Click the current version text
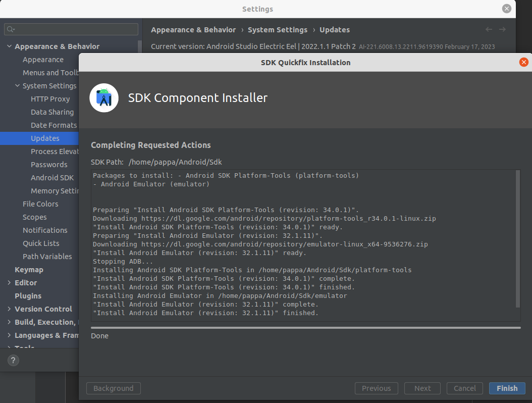Image resolution: width=532 pixels, height=403 pixels. (x=253, y=46)
